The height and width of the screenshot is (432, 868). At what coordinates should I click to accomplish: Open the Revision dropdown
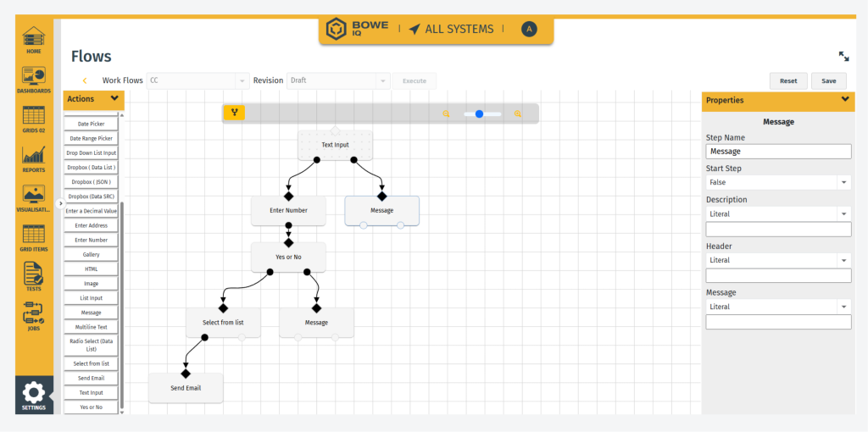pos(338,80)
